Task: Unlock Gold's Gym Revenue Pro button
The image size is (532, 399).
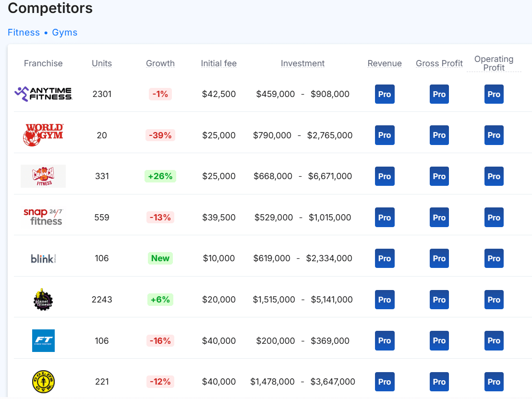Action: pyautogui.click(x=385, y=382)
